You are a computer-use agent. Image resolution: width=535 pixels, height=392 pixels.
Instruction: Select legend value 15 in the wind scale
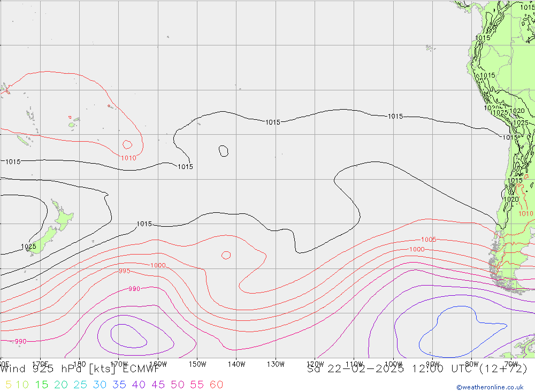42,385
